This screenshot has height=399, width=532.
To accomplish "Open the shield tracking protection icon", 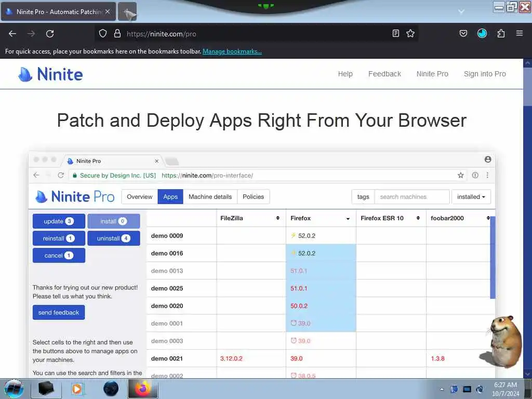I will coord(103,34).
